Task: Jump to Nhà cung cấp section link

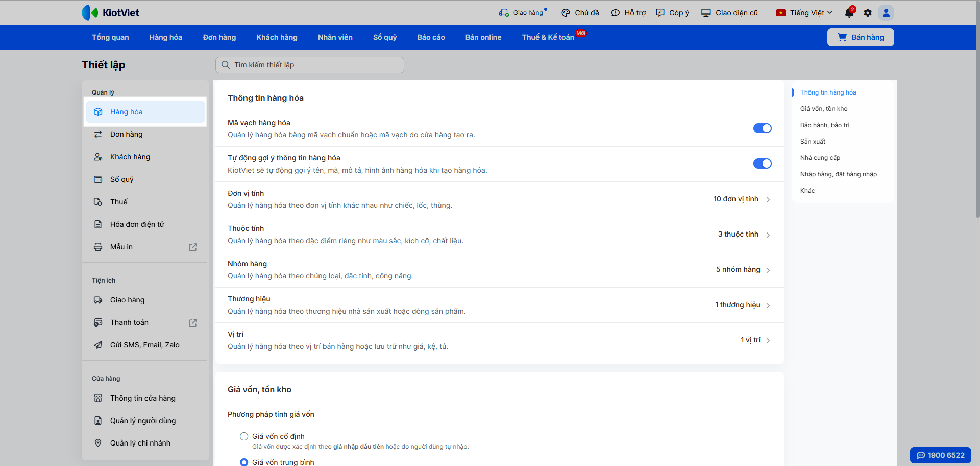Action: [820, 158]
